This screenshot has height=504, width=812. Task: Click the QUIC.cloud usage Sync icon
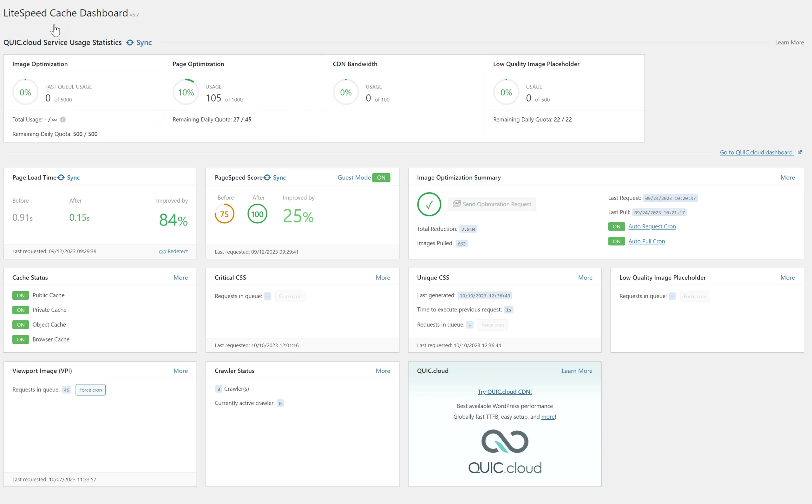[x=130, y=43]
